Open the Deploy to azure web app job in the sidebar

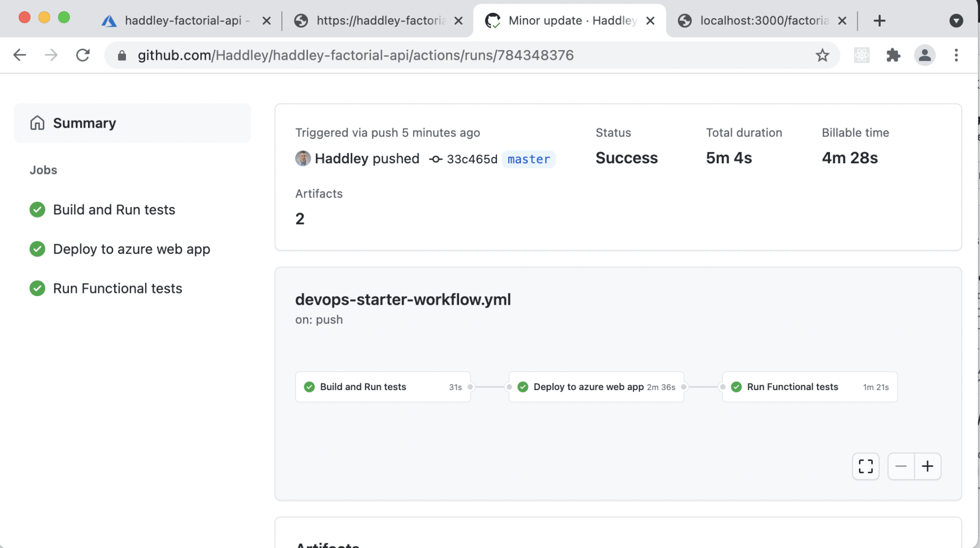131,249
